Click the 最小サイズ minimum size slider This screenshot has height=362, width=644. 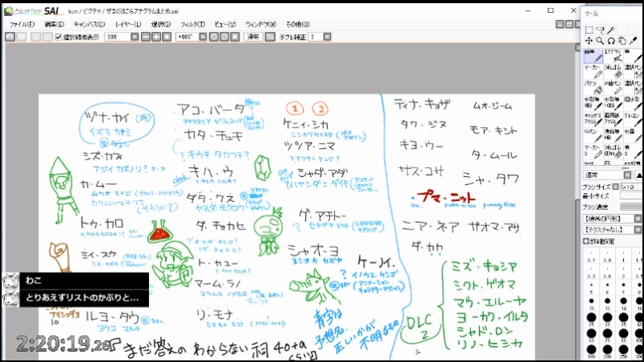click(x=632, y=196)
